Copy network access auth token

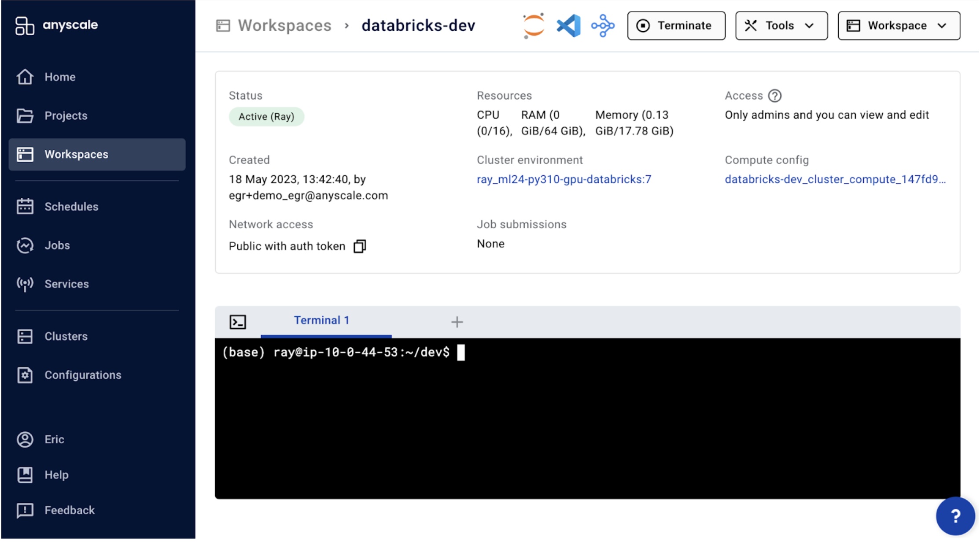[x=360, y=246]
